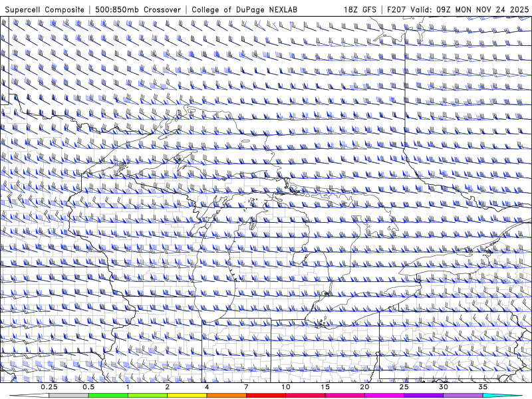Click the '500:850mb Crossover' title label

point(138,9)
